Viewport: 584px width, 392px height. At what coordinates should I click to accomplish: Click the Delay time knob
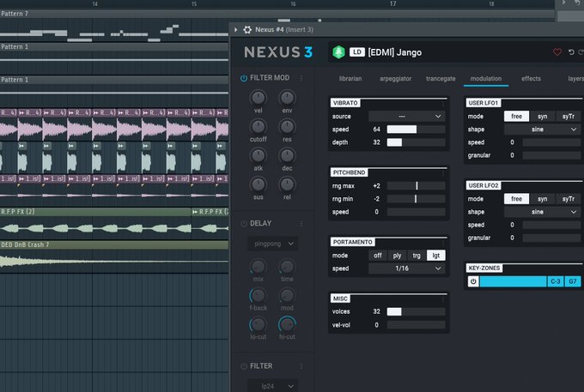coord(287,267)
